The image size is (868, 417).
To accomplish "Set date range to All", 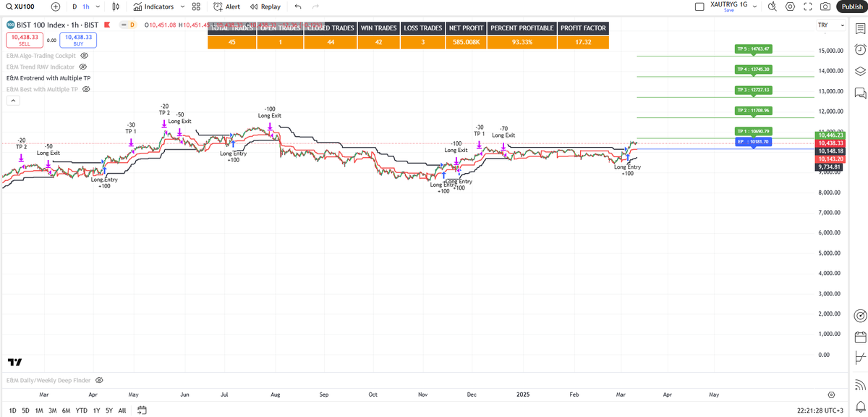I will point(122,410).
